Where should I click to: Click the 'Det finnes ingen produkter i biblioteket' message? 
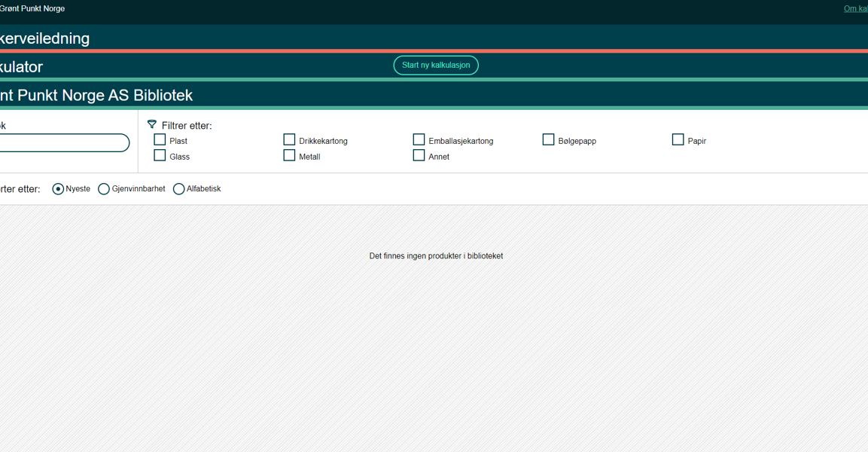point(436,256)
